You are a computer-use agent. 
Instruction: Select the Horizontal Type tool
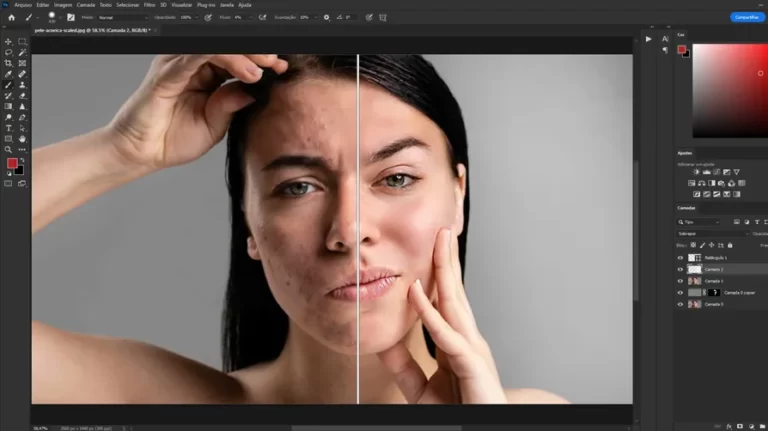[9, 128]
